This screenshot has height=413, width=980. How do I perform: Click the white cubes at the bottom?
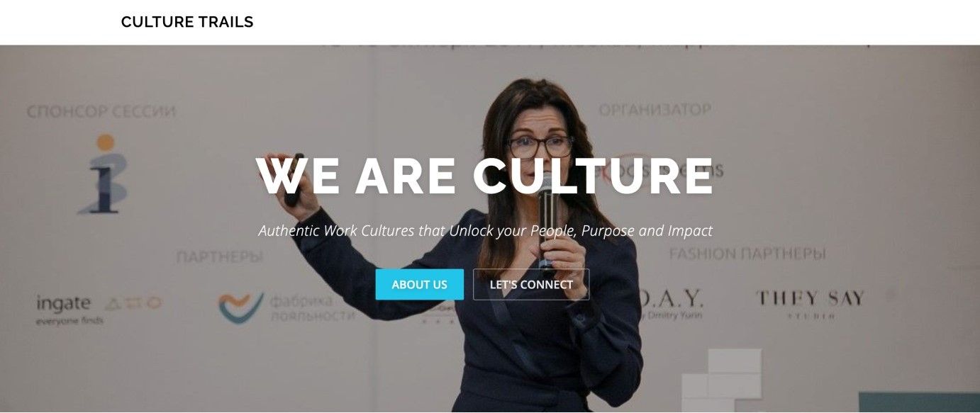[723, 380]
